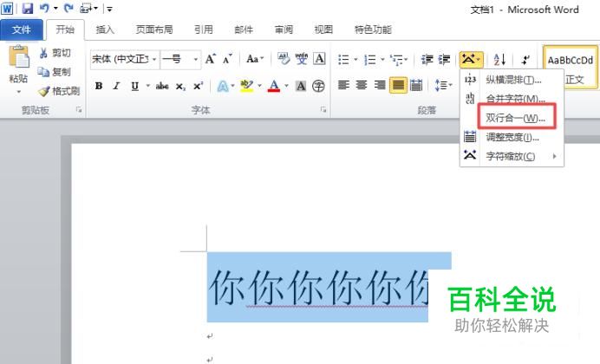
Task: Toggle Superscript formatting
Action: pyautogui.click(x=198, y=86)
